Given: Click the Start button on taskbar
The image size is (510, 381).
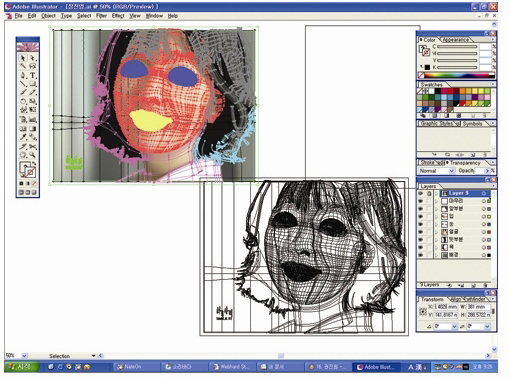Looking at the screenshot, I should click(21, 367).
